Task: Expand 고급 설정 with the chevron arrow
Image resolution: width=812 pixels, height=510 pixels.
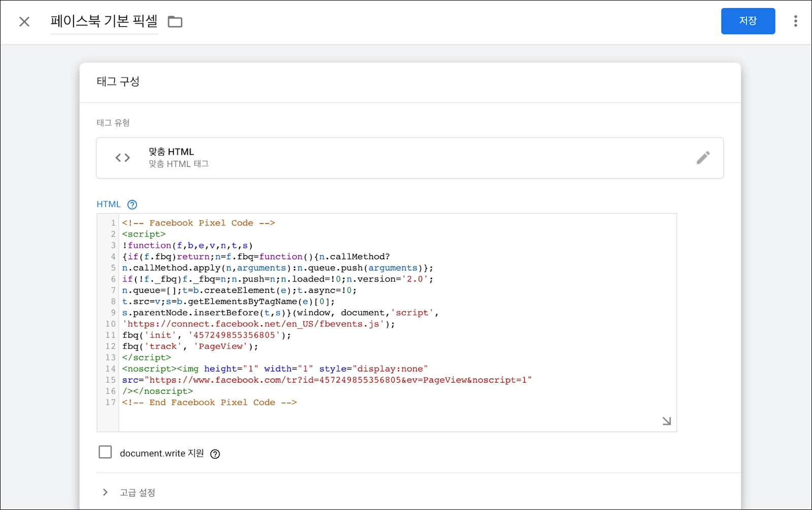Action: pos(105,492)
